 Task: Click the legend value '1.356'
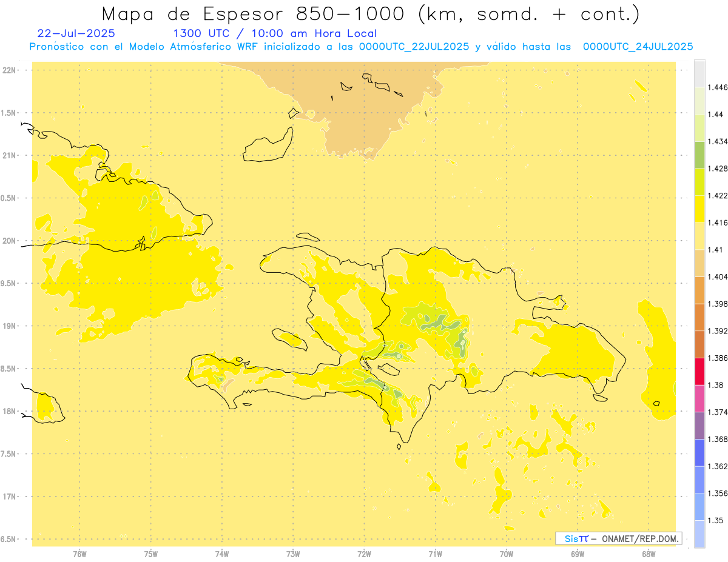point(718,493)
